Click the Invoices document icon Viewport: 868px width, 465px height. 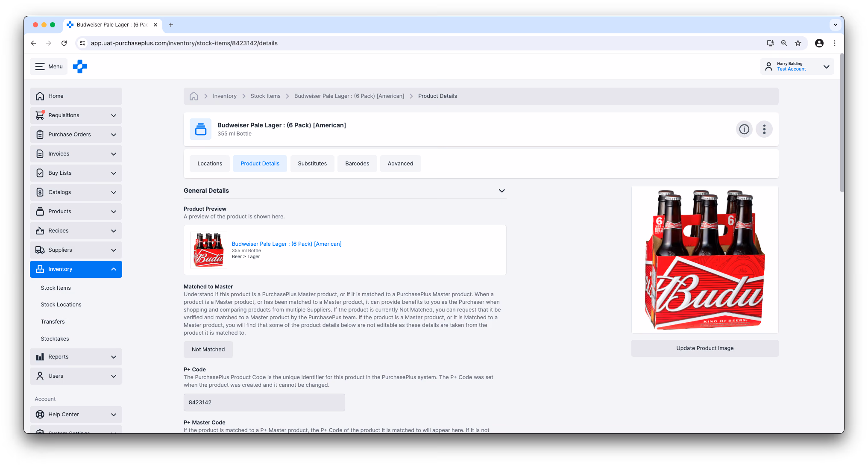coord(40,153)
